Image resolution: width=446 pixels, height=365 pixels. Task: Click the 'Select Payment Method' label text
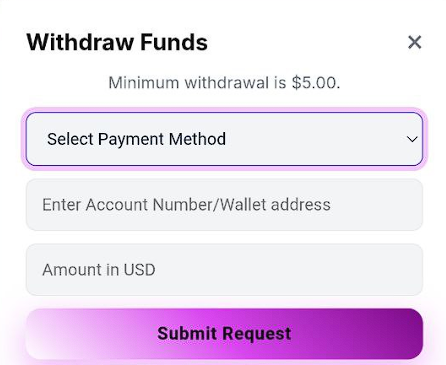pos(136,139)
